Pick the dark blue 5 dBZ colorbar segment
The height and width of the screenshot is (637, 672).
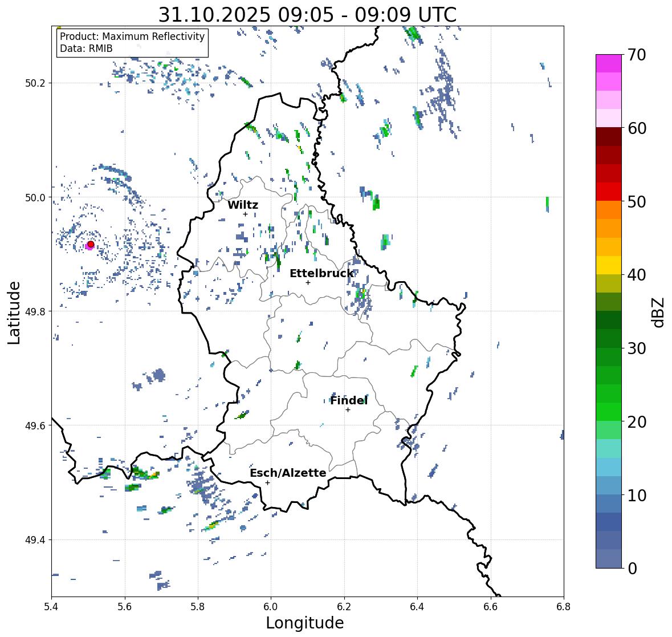[609, 522]
